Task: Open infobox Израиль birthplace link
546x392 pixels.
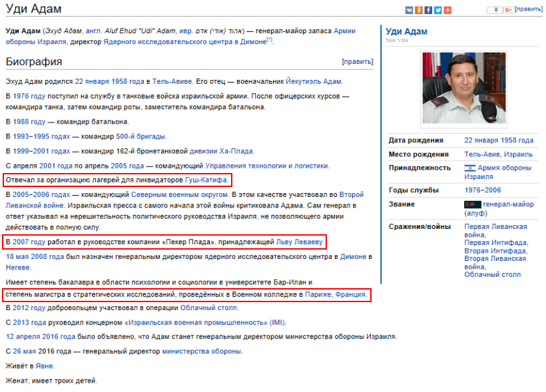Action: coord(518,154)
